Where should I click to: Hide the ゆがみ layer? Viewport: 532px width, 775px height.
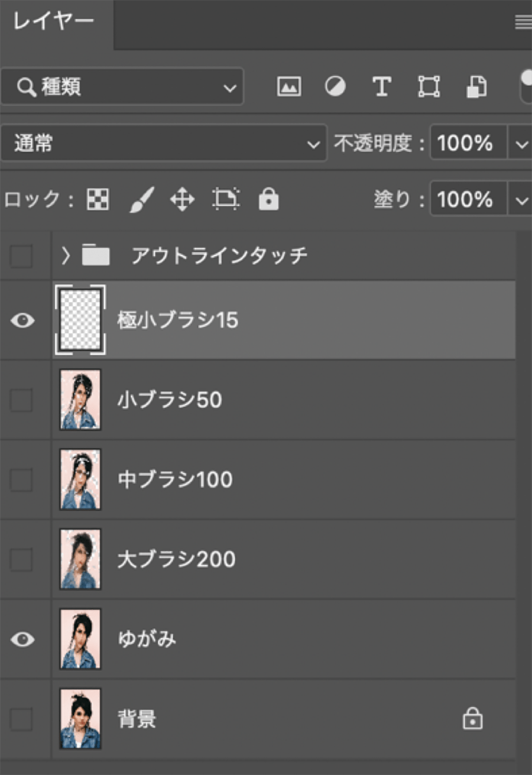22,640
